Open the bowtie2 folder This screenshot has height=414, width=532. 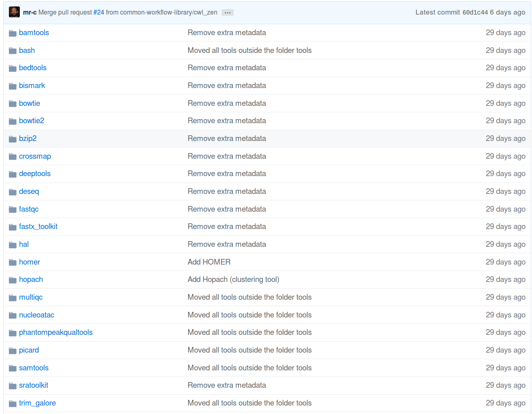pos(32,121)
